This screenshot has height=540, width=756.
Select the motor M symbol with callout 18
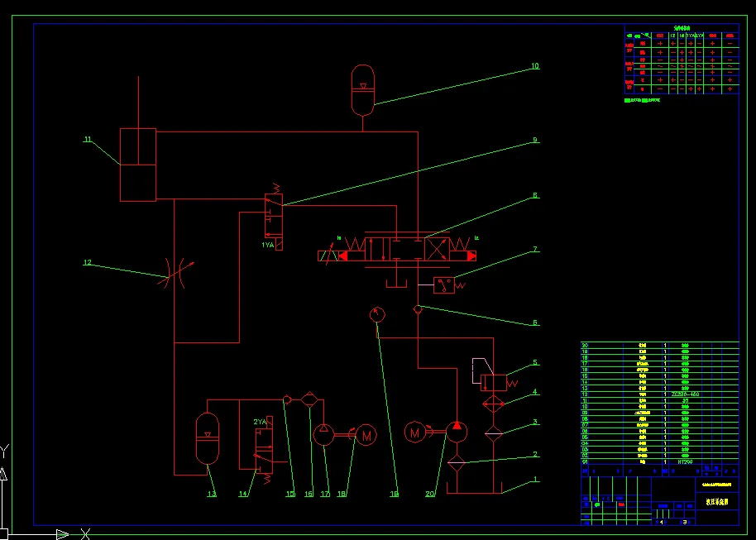(366, 435)
